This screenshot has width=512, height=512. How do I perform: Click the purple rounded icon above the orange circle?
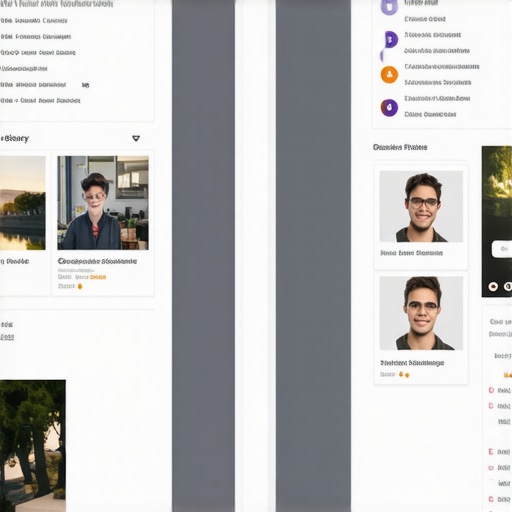[x=390, y=40]
